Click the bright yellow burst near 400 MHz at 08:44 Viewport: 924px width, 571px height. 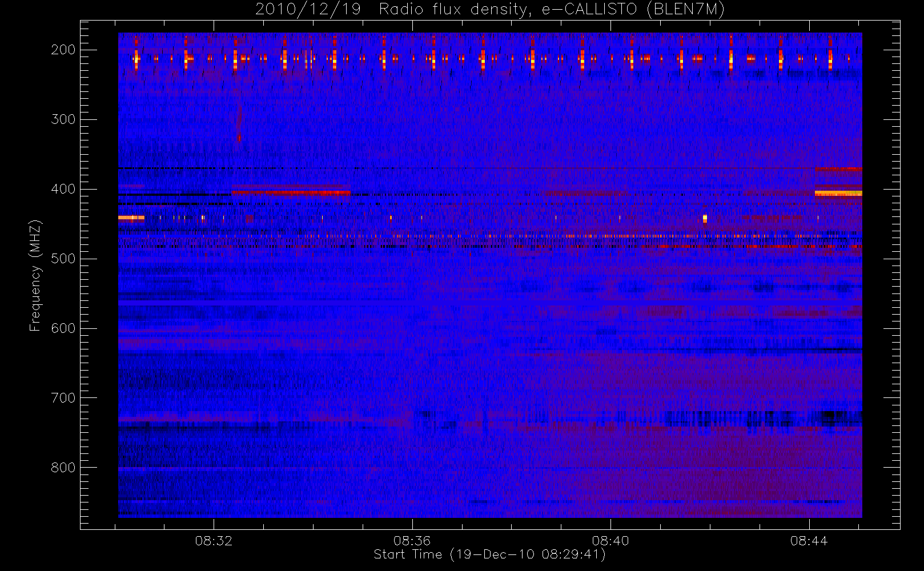838,194
